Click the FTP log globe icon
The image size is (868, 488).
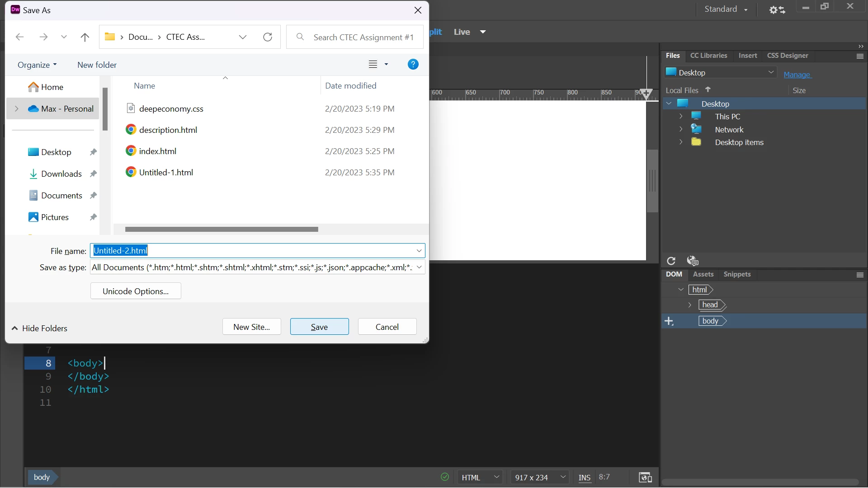(693, 261)
